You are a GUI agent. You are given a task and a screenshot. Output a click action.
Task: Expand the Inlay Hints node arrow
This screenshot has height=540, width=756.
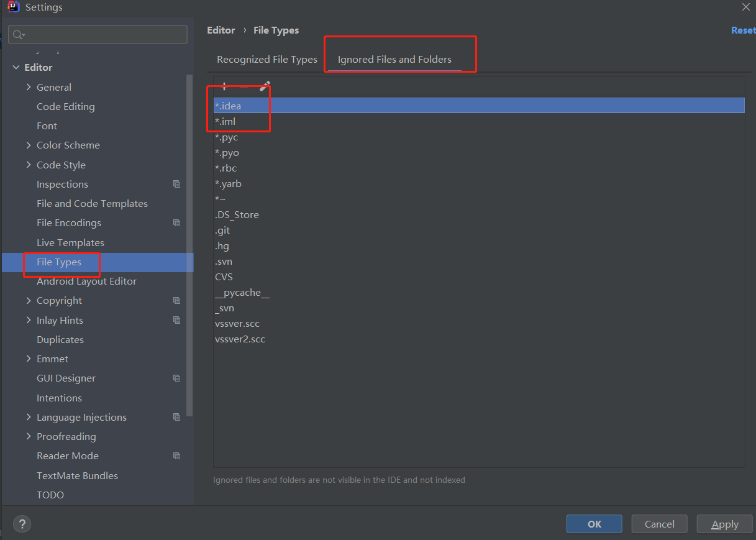(29, 320)
